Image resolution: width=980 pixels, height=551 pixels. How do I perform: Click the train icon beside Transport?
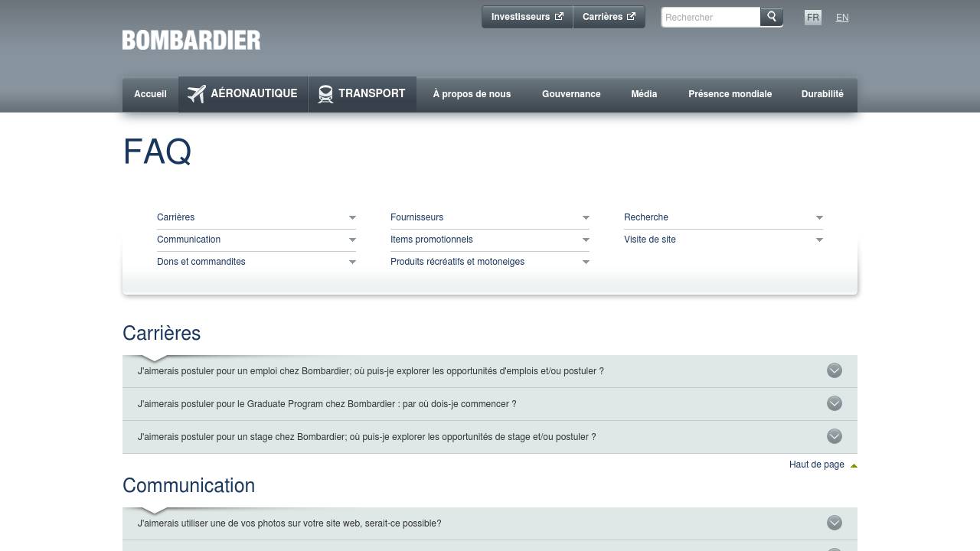[325, 94]
